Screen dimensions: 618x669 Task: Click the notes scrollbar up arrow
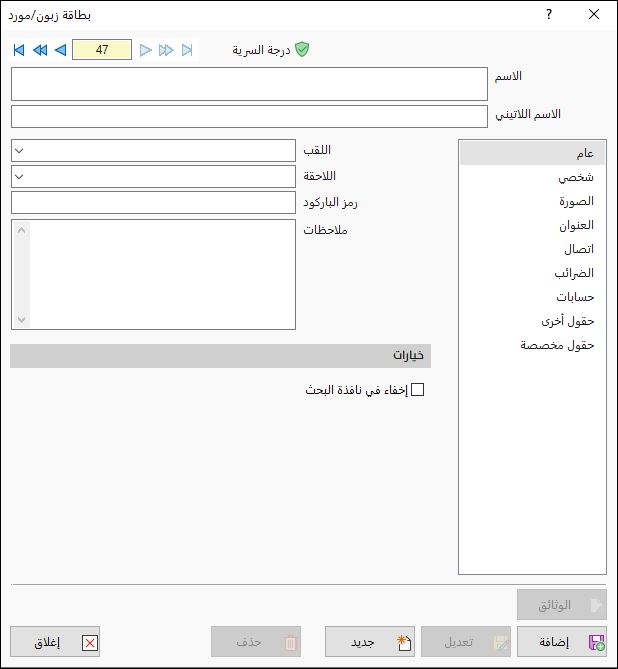pos(22,230)
